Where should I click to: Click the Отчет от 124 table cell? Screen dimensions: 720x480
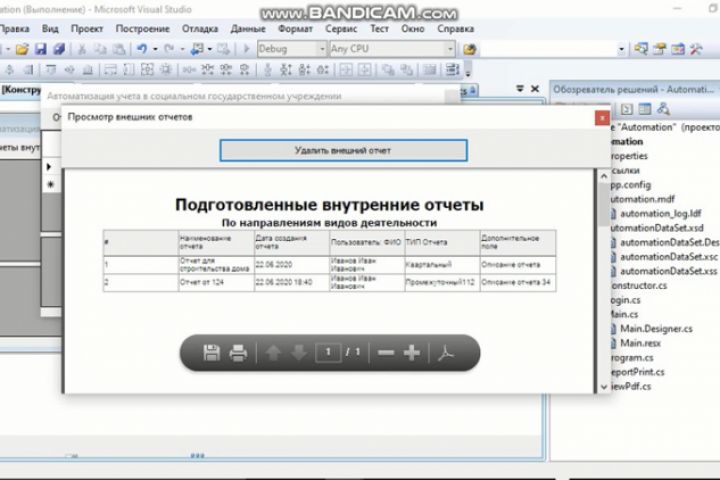216,282
